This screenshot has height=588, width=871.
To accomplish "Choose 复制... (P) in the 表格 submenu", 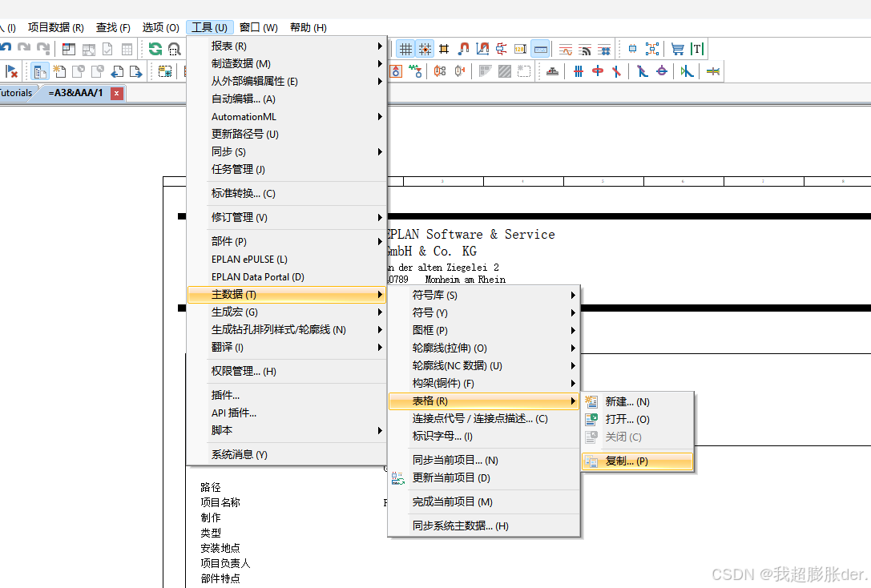I will 637,461.
